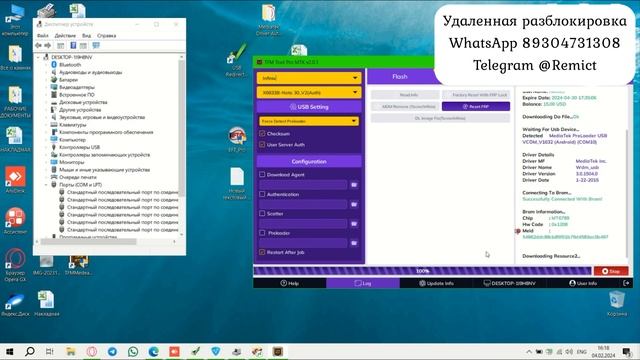The width and height of the screenshot is (640, 360).
Task: Enable the Preloader checkbox
Action: click(262, 233)
